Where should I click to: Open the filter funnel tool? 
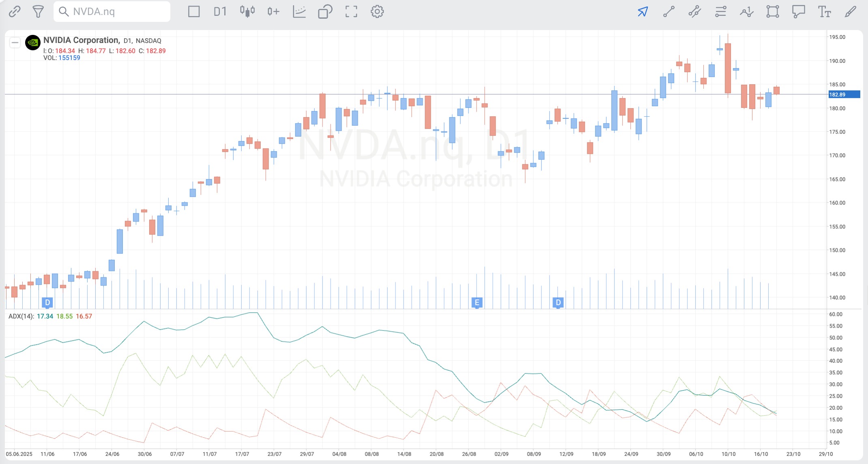(x=38, y=11)
